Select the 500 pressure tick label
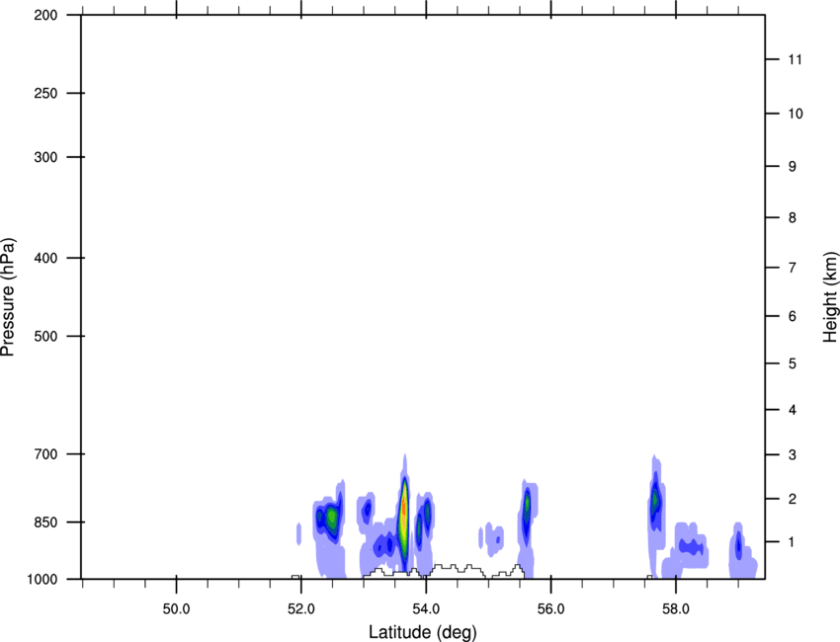 tap(45, 336)
